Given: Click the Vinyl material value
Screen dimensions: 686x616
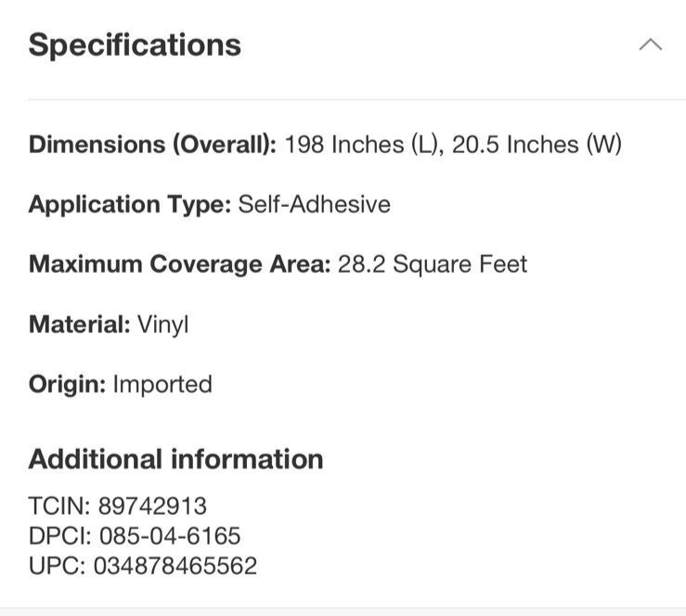Looking at the screenshot, I should pos(163,326).
